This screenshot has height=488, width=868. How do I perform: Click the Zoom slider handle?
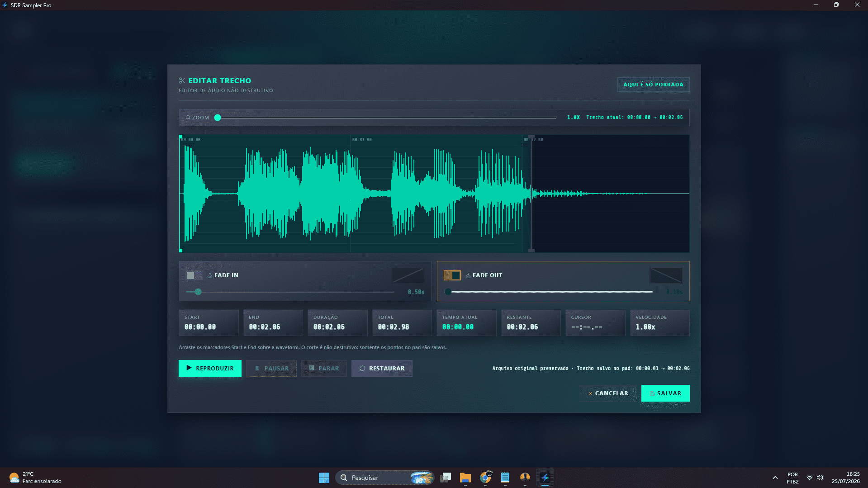[x=218, y=118]
